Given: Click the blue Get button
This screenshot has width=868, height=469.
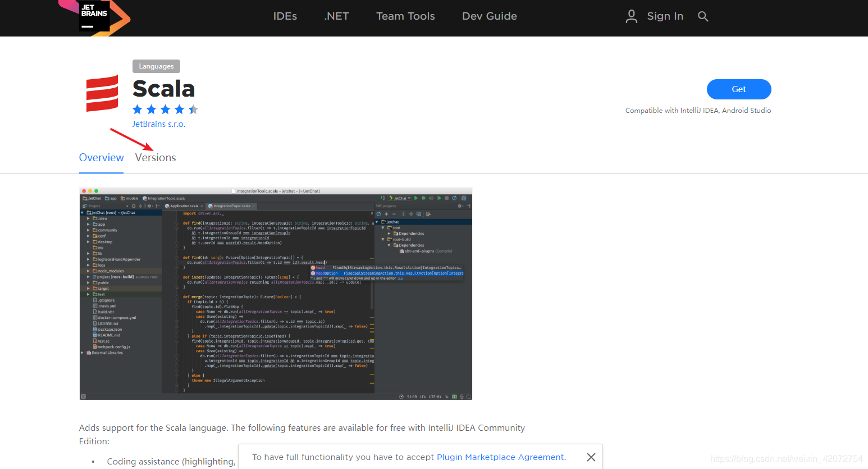Looking at the screenshot, I should coord(739,89).
